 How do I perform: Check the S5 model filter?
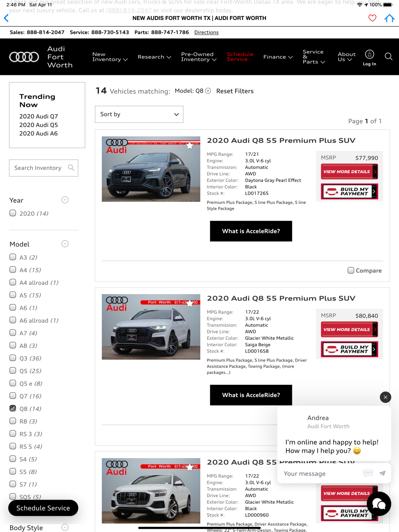[13, 471]
